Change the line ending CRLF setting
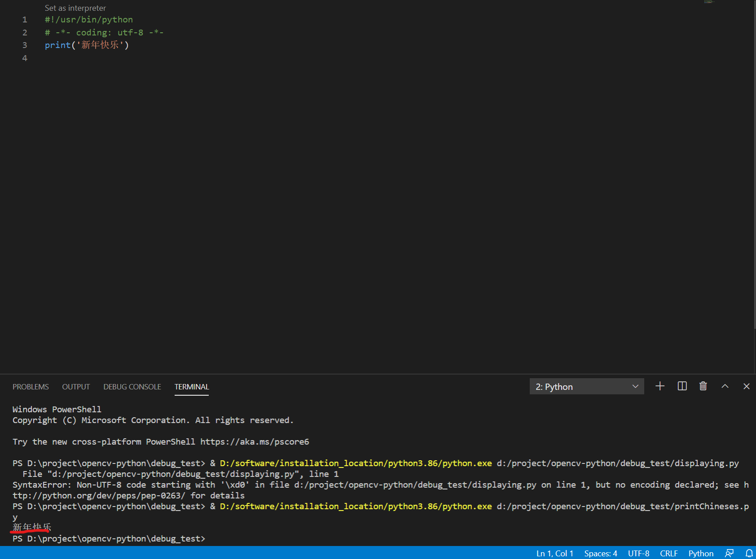 click(669, 553)
